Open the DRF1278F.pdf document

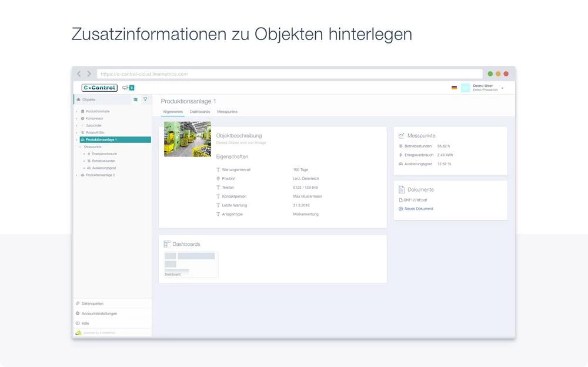point(415,200)
